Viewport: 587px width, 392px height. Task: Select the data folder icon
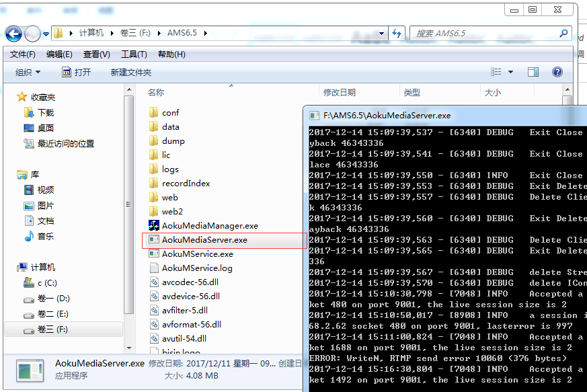coord(153,126)
